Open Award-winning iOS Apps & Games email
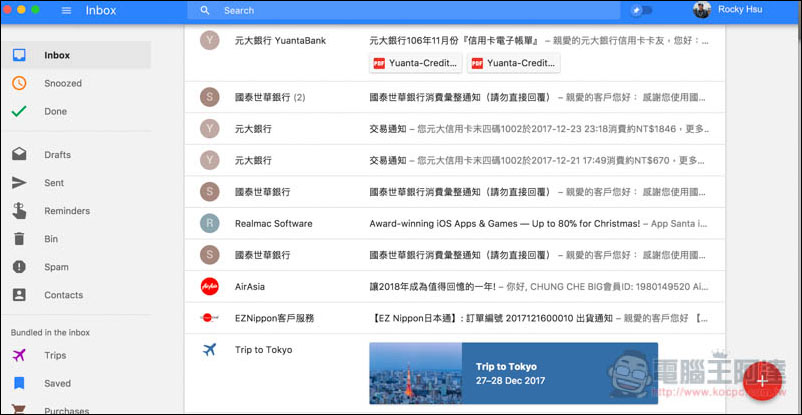802x415 pixels. click(x=505, y=224)
